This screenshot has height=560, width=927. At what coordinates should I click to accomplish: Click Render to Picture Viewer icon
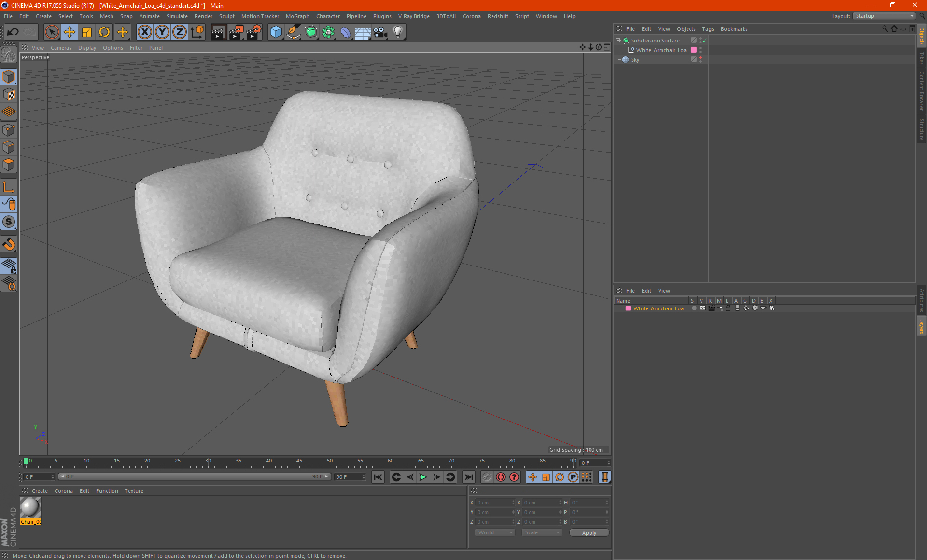coord(236,32)
